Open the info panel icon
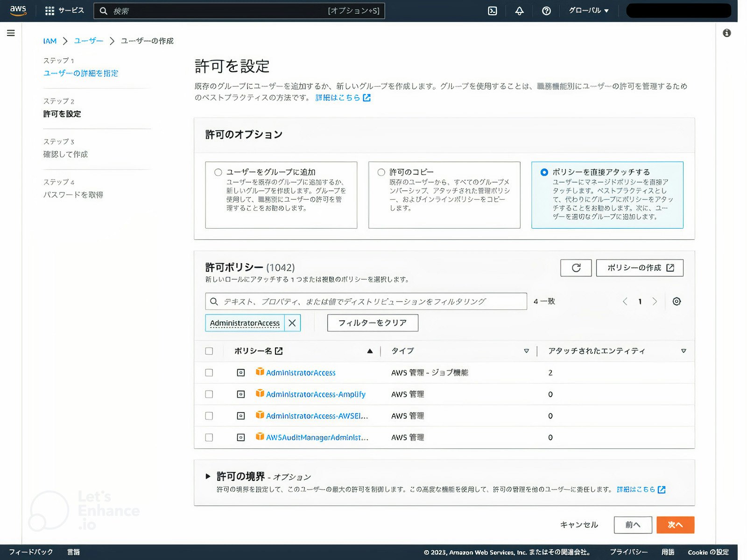This screenshot has height=560, width=747. [726, 33]
